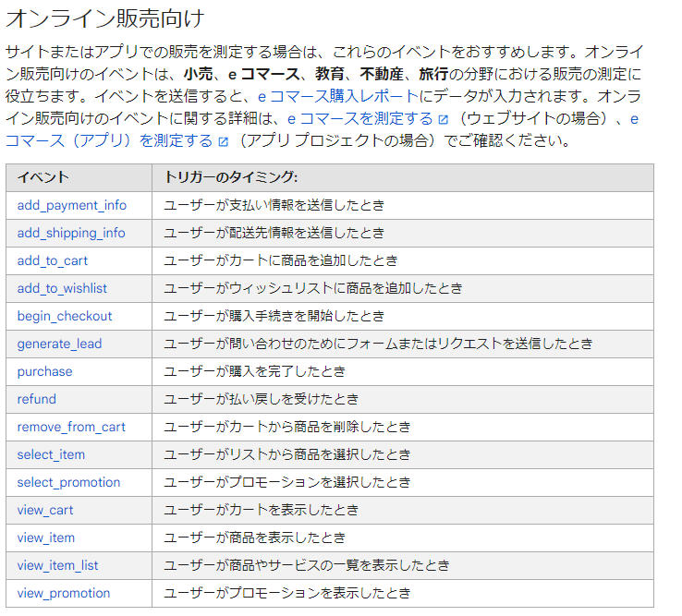The width and height of the screenshot is (682, 616).
Task: Open the select_promotion event link
Action: pyautogui.click(x=68, y=482)
